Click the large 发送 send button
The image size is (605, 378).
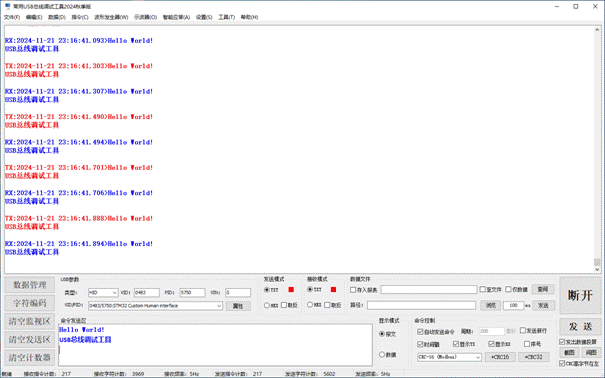580,327
